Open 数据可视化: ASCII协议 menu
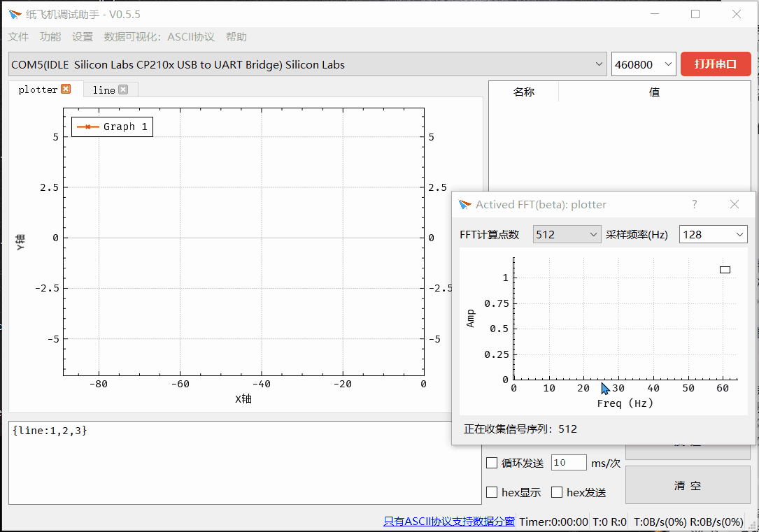Screen dimensions: 759x532 (x=159, y=37)
